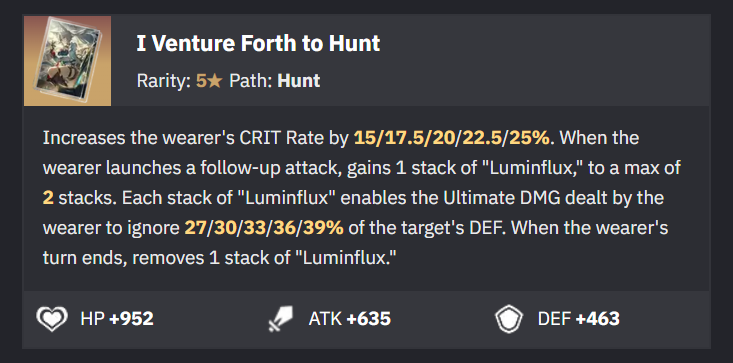Click the DEF ignore values 27/30/33/36/39%
This screenshot has width=733, height=363.
[264, 228]
